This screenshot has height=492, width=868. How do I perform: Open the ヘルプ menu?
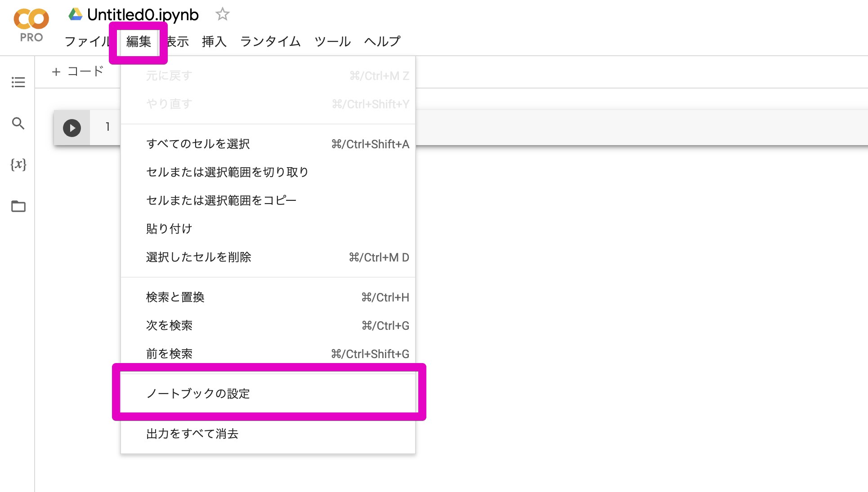(x=381, y=41)
